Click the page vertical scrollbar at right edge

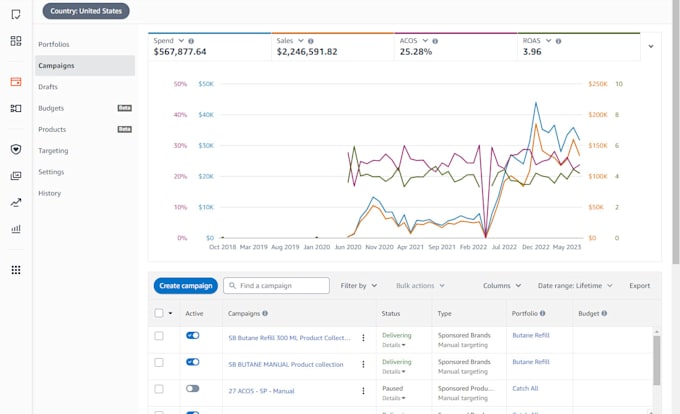[x=676, y=130]
